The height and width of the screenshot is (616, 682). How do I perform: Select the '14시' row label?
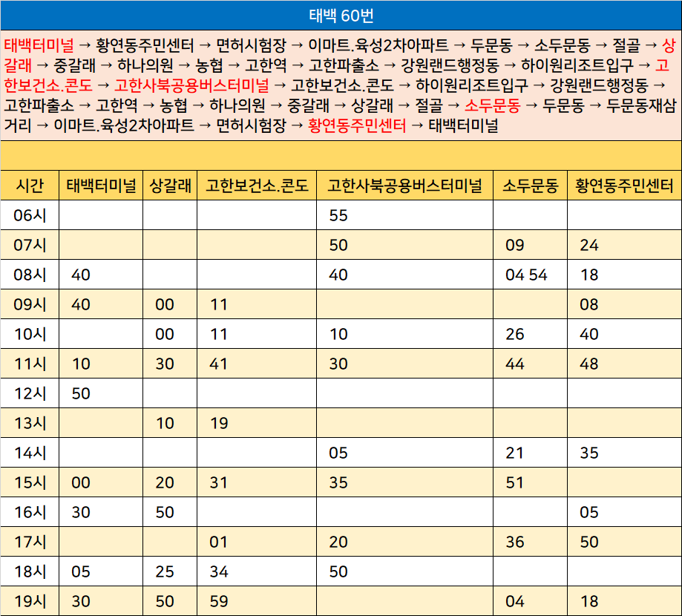30,453
